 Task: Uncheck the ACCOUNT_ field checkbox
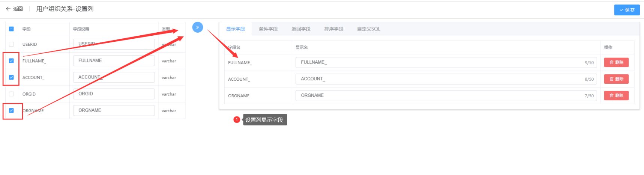(x=11, y=77)
